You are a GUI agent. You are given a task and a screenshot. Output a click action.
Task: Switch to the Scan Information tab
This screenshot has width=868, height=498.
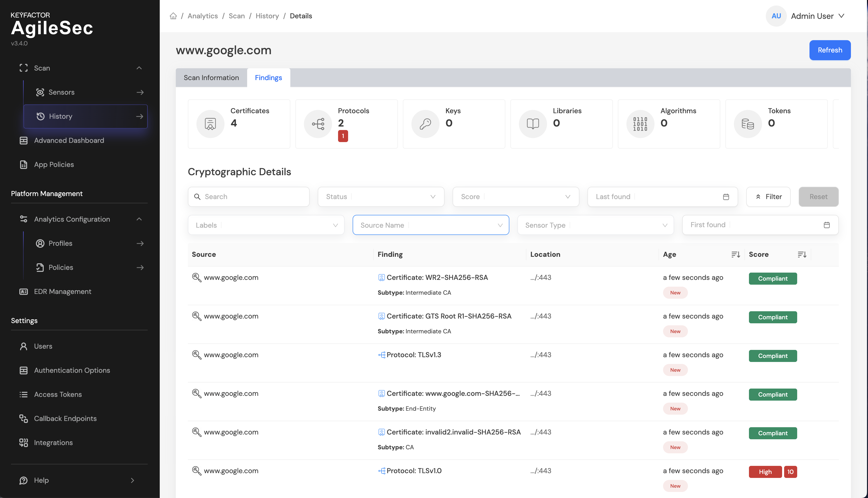(x=211, y=78)
